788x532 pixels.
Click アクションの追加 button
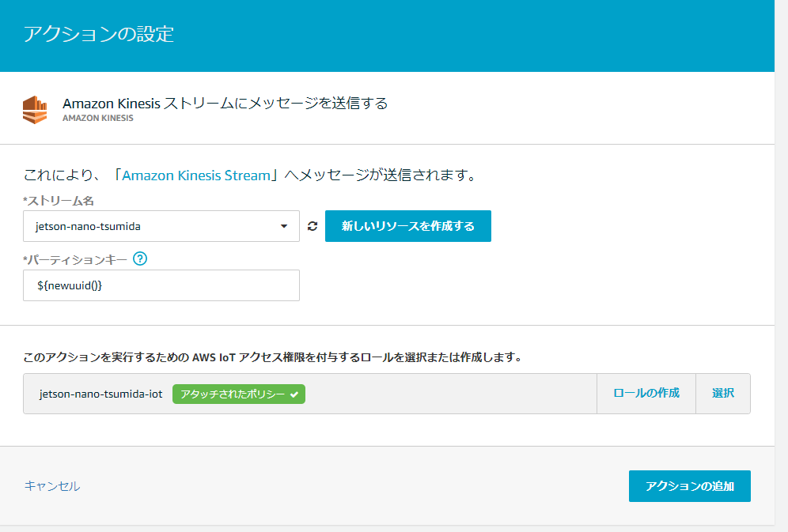point(690,486)
